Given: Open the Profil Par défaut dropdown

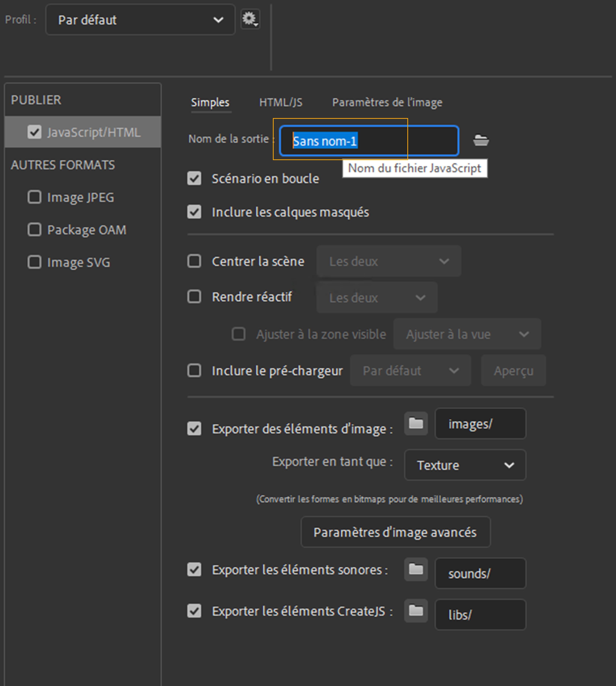Looking at the screenshot, I should pyautogui.click(x=140, y=20).
